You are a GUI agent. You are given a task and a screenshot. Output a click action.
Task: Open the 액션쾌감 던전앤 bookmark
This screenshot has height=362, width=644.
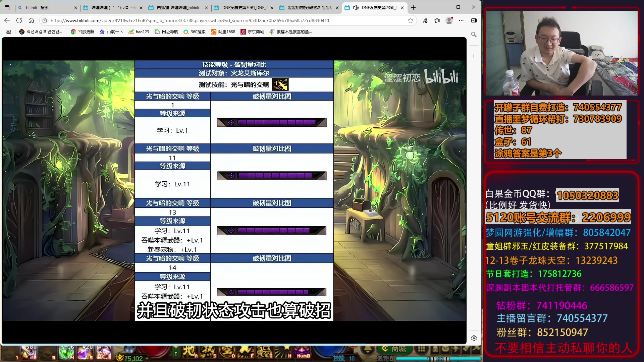41,32
